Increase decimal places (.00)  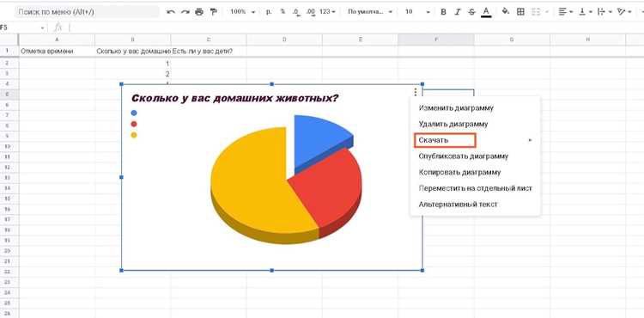311,12
